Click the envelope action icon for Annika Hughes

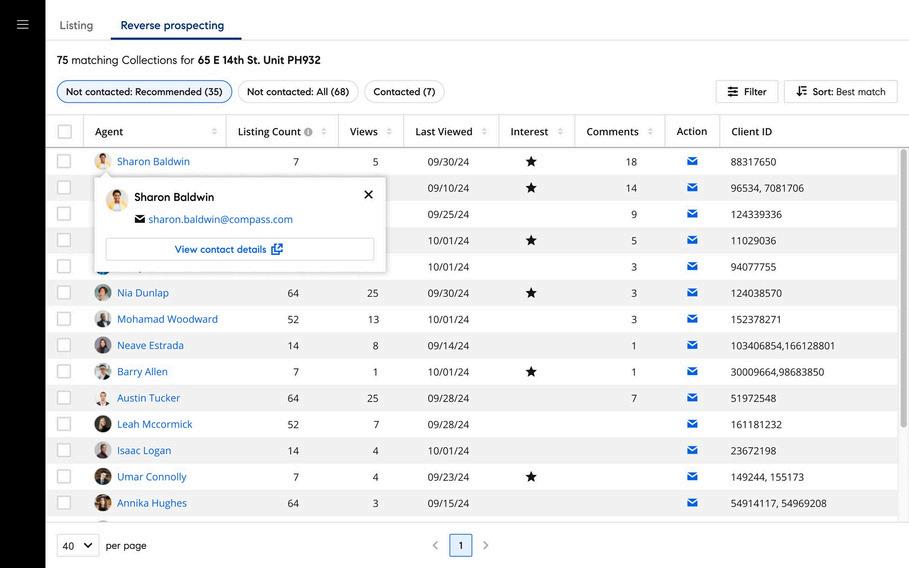coord(692,503)
